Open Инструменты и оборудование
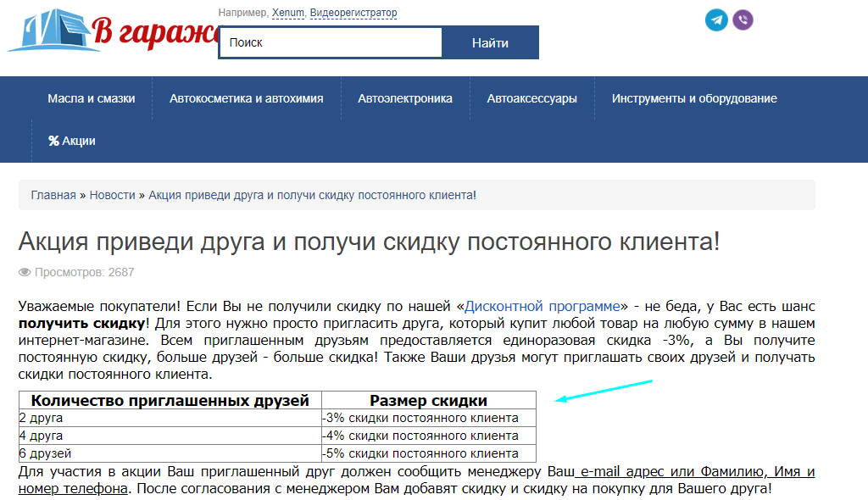The width and height of the screenshot is (868, 500). pyautogui.click(x=695, y=97)
